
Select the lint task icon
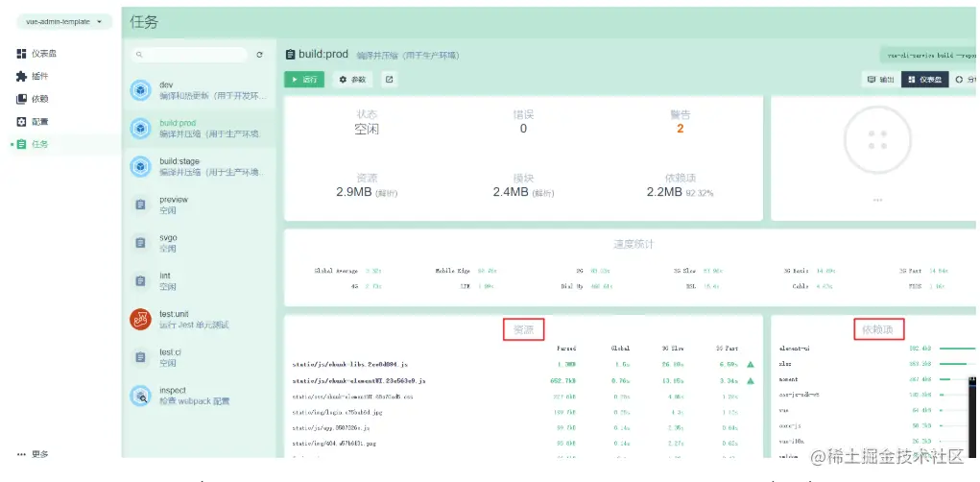141,280
